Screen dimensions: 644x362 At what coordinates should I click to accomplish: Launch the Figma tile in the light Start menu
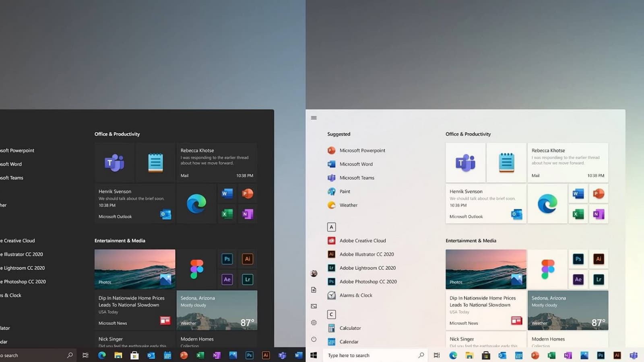click(x=548, y=269)
